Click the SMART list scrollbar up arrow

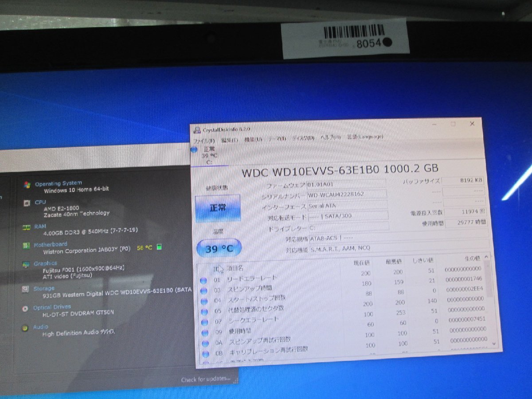click(x=487, y=256)
